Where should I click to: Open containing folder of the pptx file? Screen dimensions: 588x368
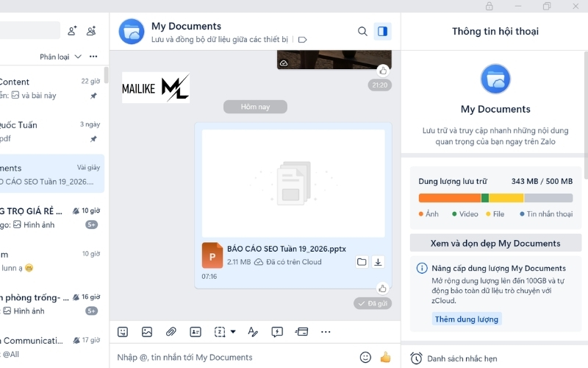362,262
